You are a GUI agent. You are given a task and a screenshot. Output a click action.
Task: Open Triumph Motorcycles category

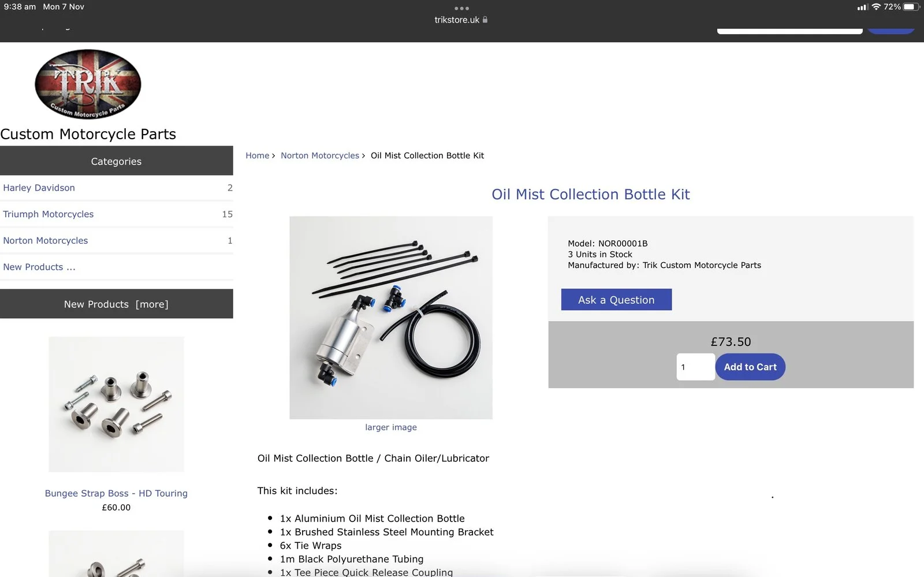click(x=49, y=214)
